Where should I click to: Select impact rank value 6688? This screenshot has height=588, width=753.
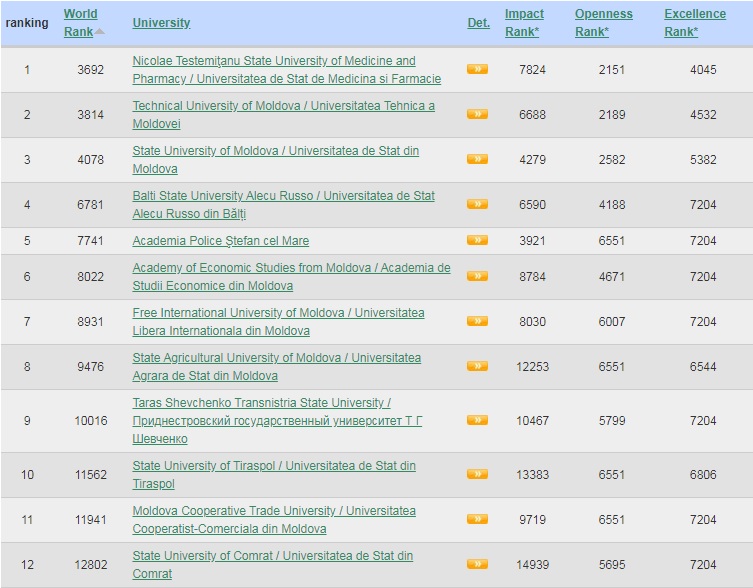point(533,115)
